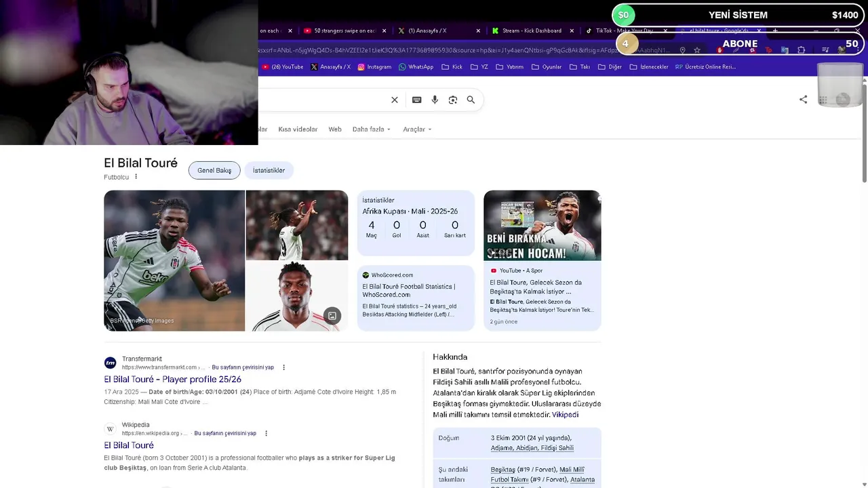Viewport: 868px width, 488px height.
Task: Bookmark this page with the star icon
Action: (x=696, y=50)
